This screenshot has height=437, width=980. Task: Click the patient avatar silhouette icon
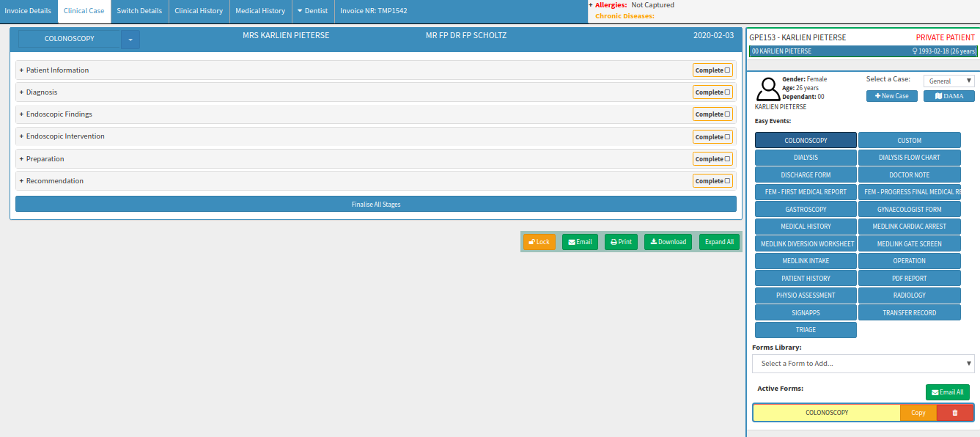coord(768,89)
